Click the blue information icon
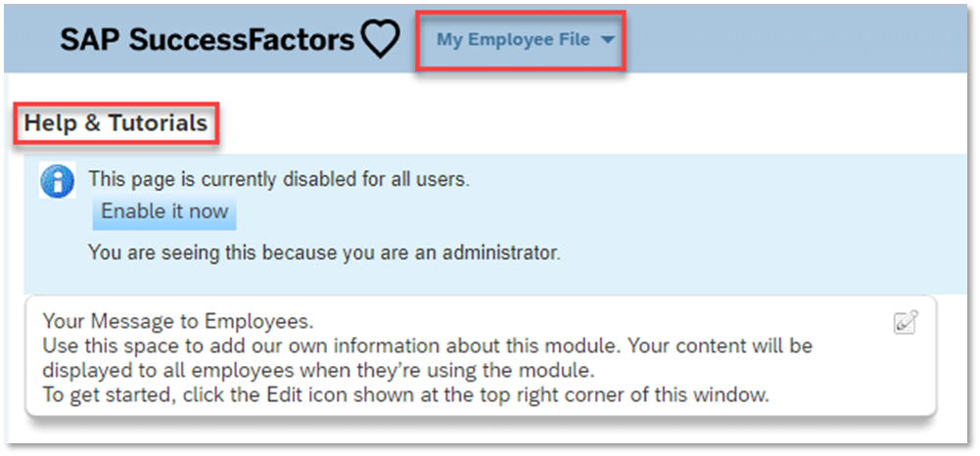The height and width of the screenshot is (456, 980). 57,181
